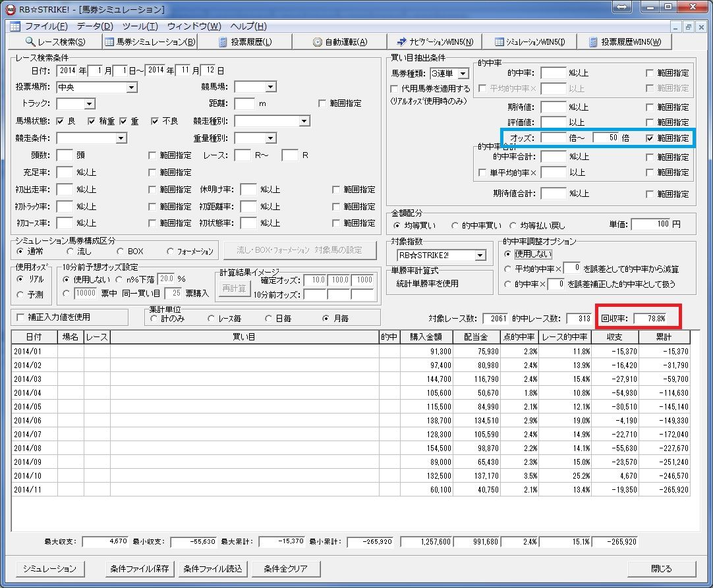Click the 再計算 button
The image size is (713, 588).
click(234, 288)
